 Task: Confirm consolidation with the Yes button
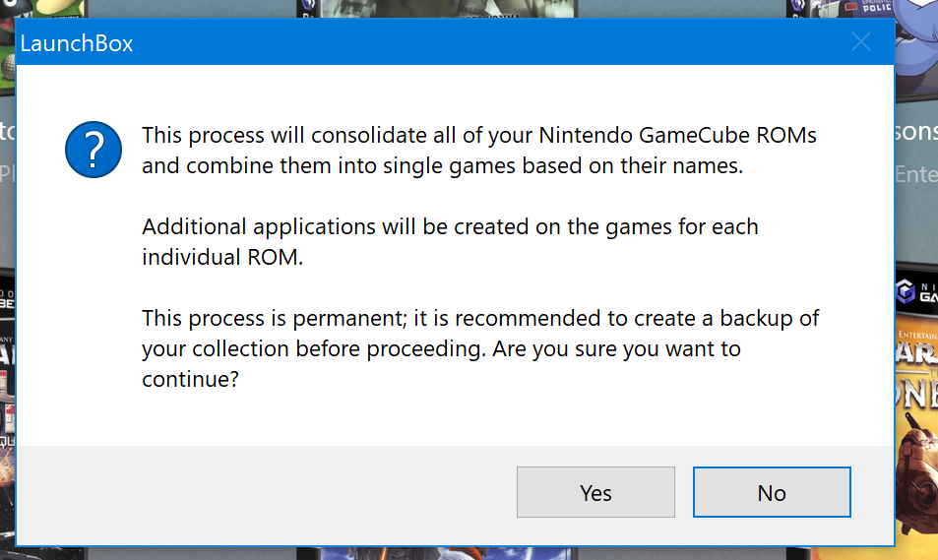pos(595,492)
